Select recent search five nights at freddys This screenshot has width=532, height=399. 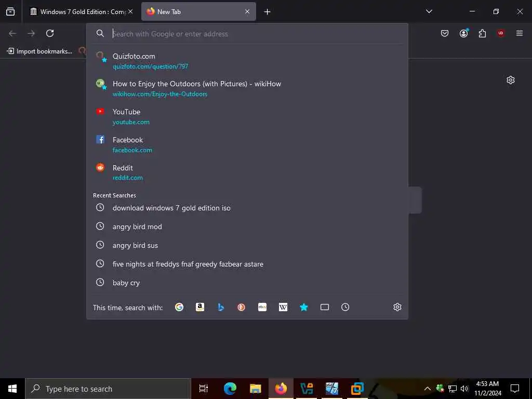tap(247, 264)
